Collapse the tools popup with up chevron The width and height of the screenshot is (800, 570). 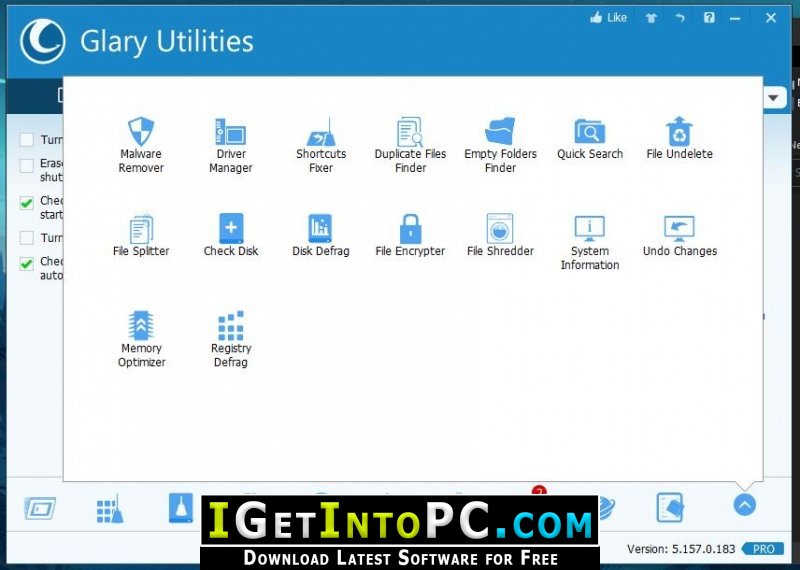(x=744, y=505)
